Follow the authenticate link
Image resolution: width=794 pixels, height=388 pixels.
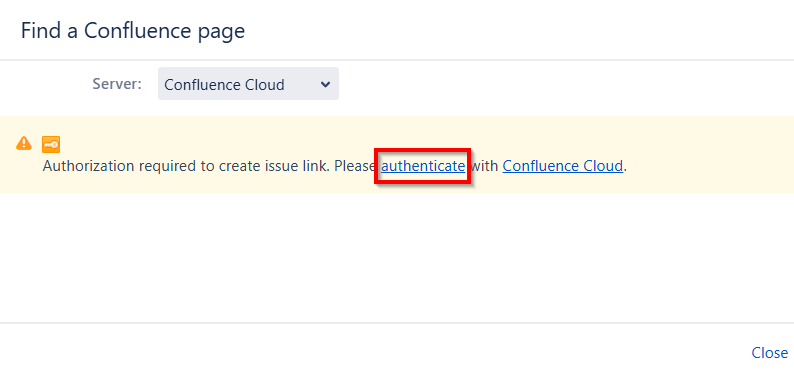[423, 166]
